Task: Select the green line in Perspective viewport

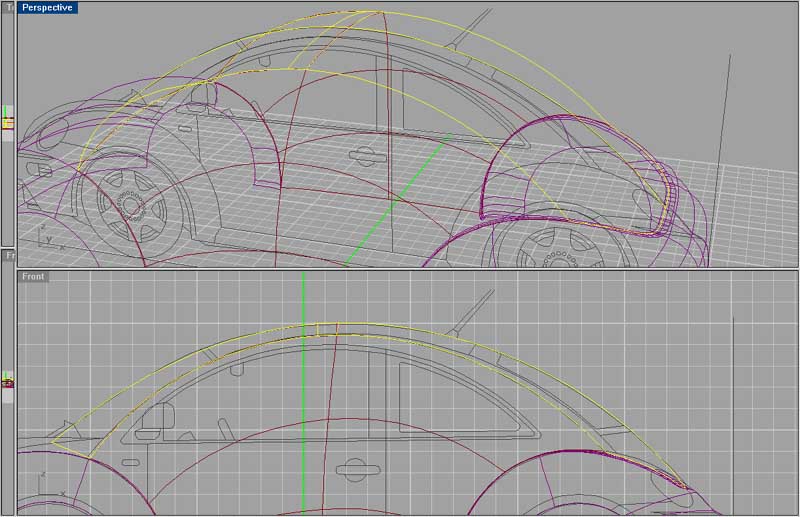Action: click(397, 200)
